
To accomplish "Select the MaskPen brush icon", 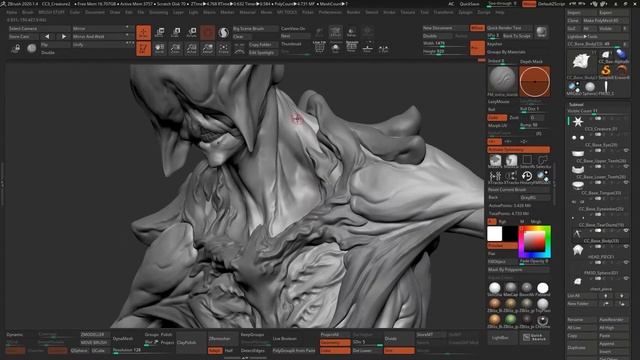I will click(x=495, y=161).
